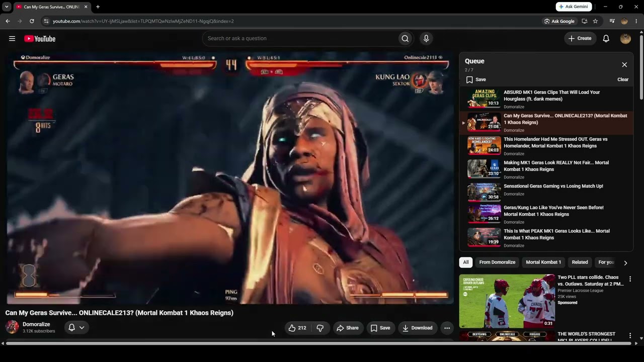Screen dimensions: 644x362
Task: Open the Domoralize channel avatar
Action: [12, 327]
